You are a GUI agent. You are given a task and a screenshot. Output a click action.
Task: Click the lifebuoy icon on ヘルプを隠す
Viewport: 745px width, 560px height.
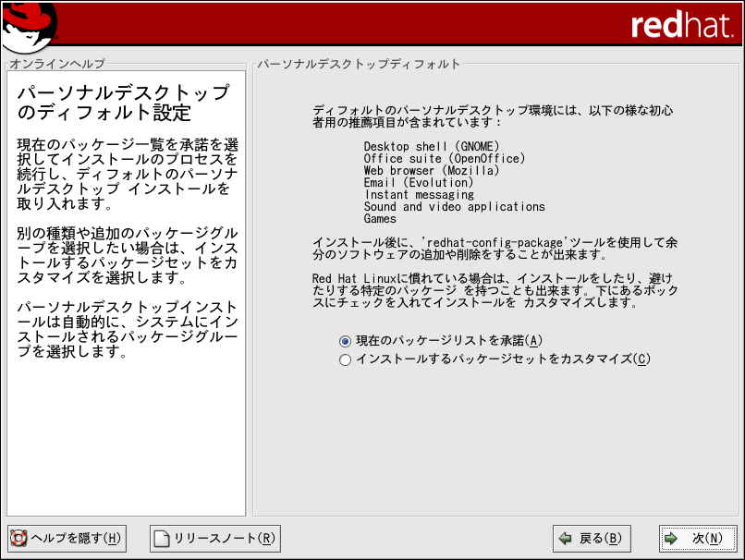point(18,538)
